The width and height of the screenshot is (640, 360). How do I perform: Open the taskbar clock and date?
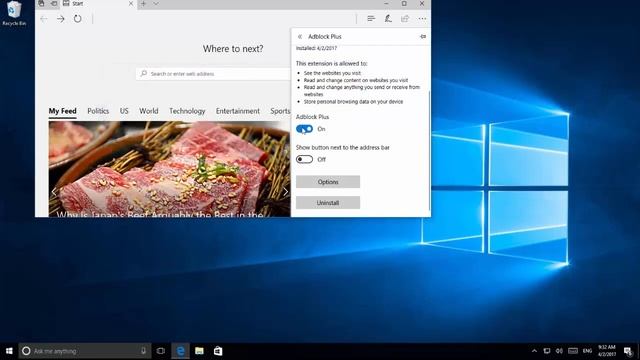click(x=607, y=351)
